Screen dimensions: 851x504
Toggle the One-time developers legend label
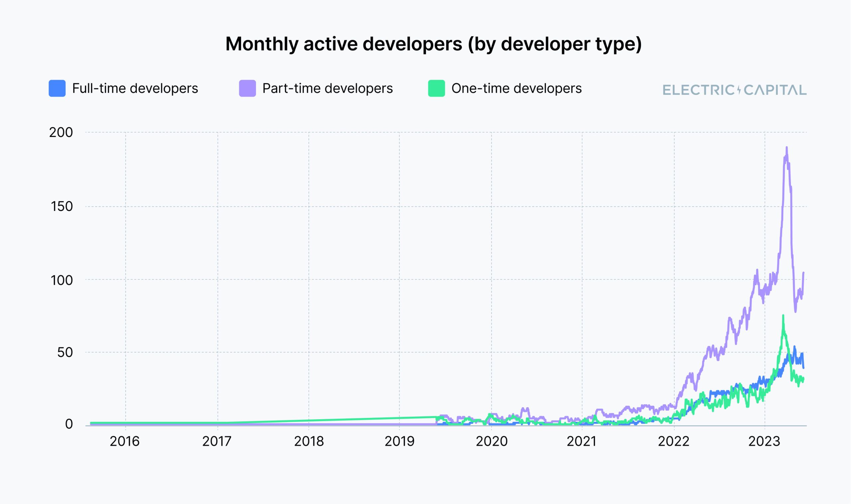(x=516, y=89)
